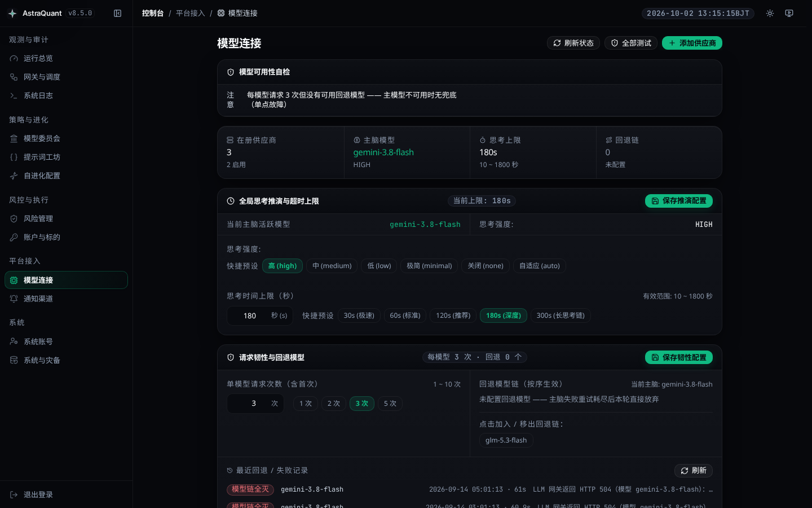Click the request count input field
812x508 pixels.
(255, 404)
